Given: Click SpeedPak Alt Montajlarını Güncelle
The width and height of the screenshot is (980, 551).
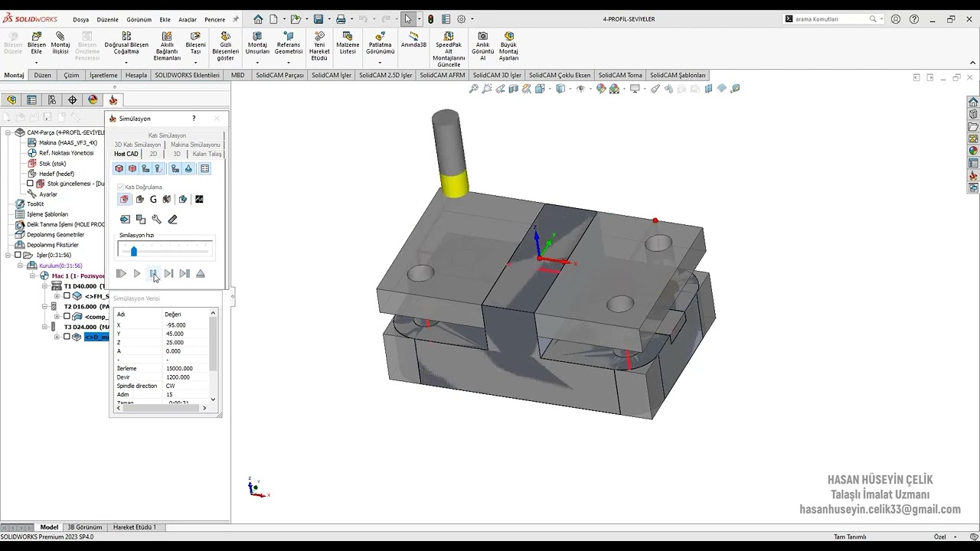Looking at the screenshot, I should point(449,49).
